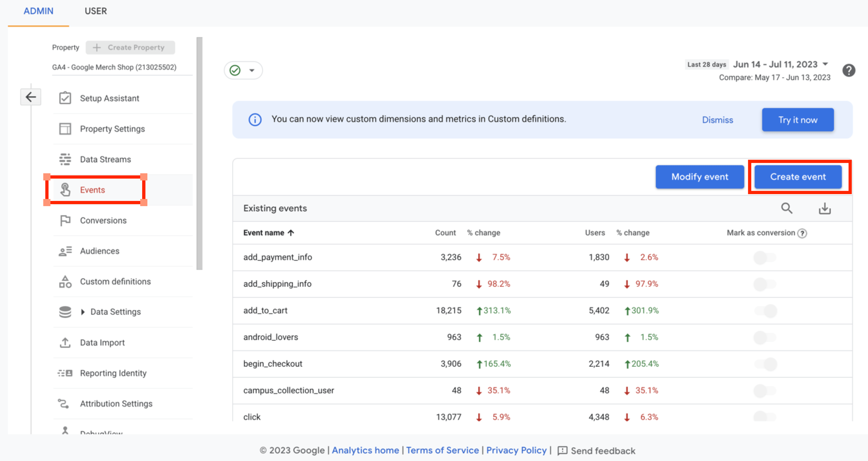Image resolution: width=868 pixels, height=461 pixels.
Task: Select the campus_collection_user event name
Action: tap(289, 390)
